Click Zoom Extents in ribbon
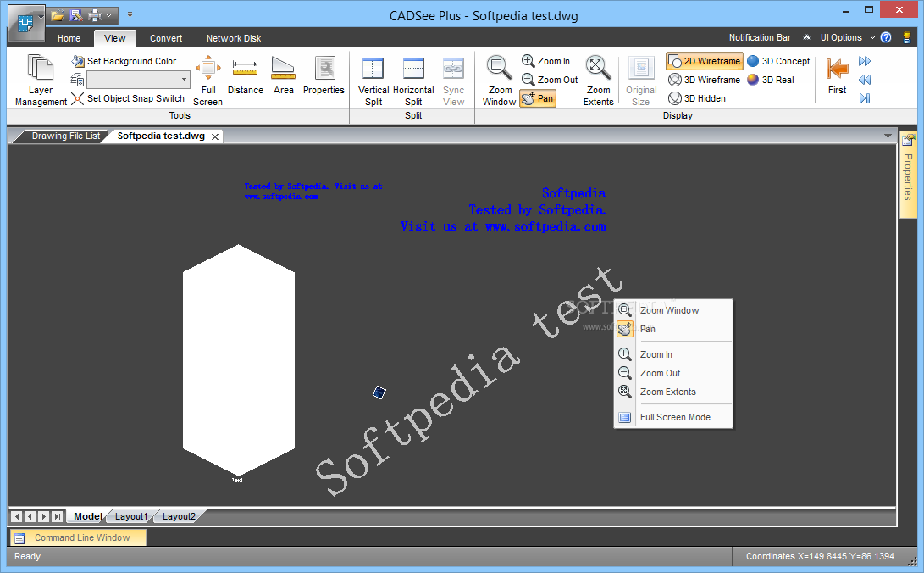 pos(598,81)
